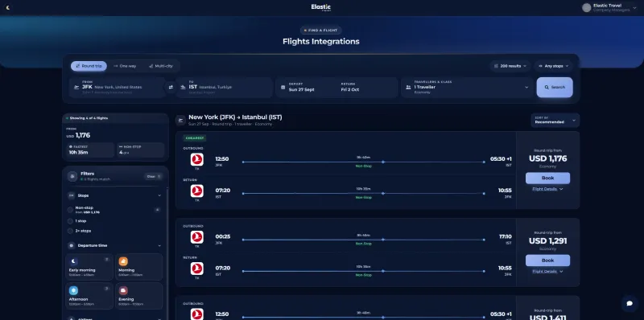Click outbound Turkish Airlines logo in USD 1,176 card

[196, 159]
